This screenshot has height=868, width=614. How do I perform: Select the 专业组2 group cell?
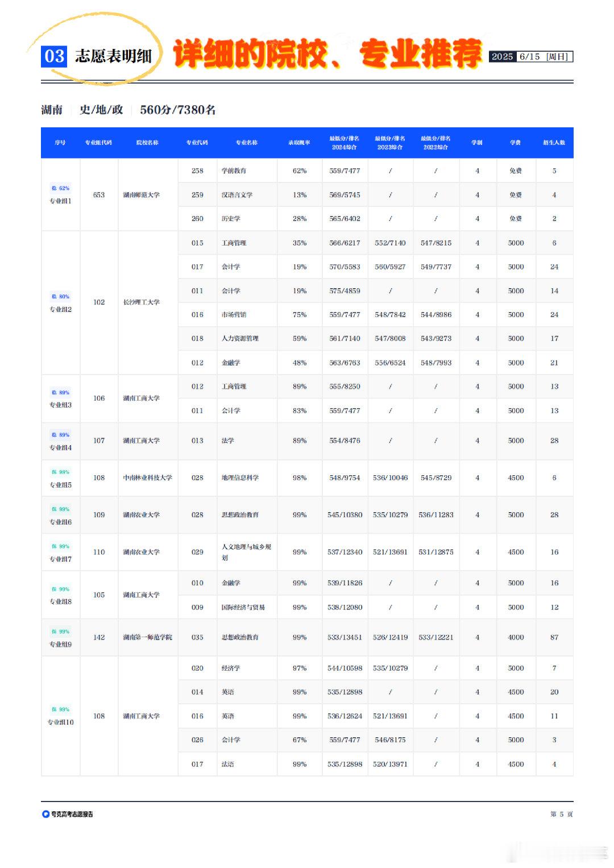tap(60, 302)
